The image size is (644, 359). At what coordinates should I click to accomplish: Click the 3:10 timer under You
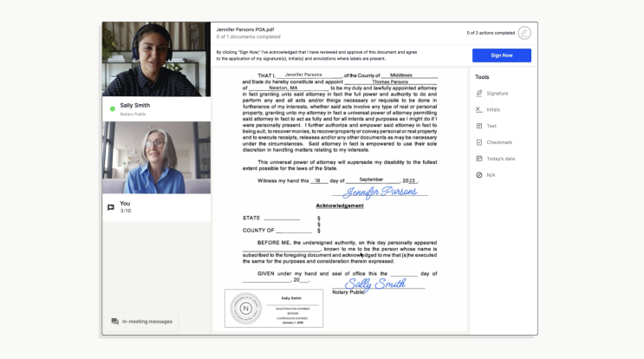126,211
